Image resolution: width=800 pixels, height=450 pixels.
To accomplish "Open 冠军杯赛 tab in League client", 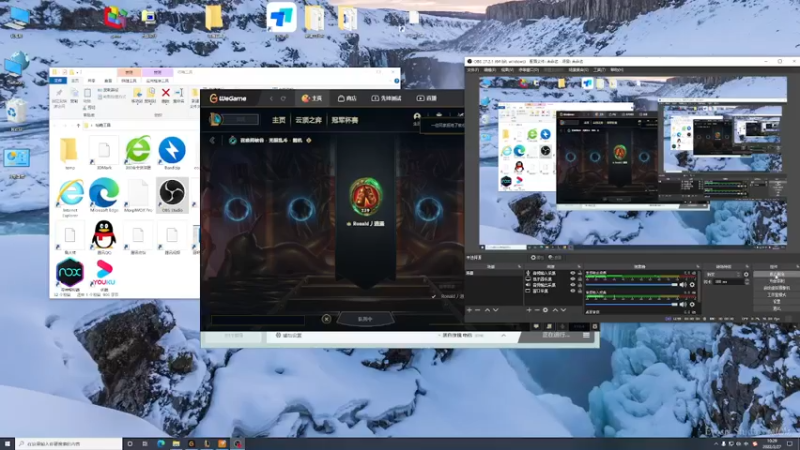I will point(345,120).
